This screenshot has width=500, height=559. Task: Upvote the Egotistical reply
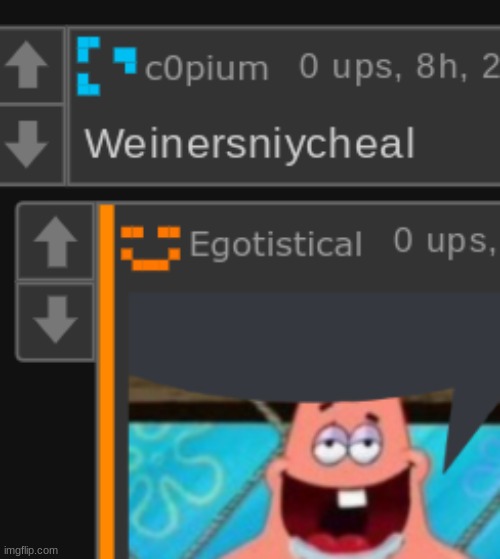click(x=55, y=242)
